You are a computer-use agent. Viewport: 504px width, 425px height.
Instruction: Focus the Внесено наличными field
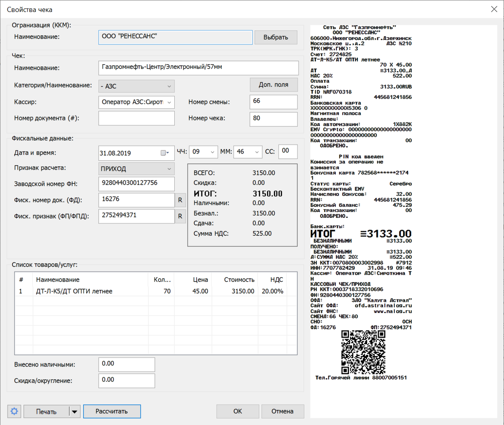pos(126,365)
